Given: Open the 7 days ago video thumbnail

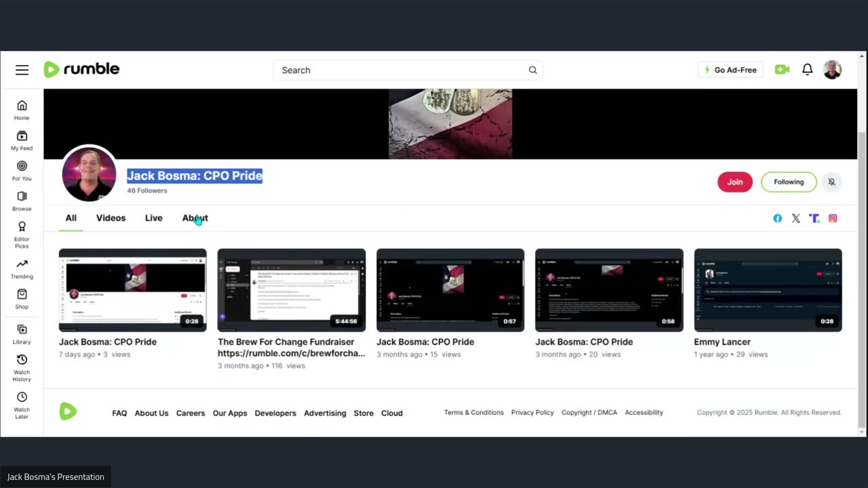Looking at the screenshot, I should (133, 290).
